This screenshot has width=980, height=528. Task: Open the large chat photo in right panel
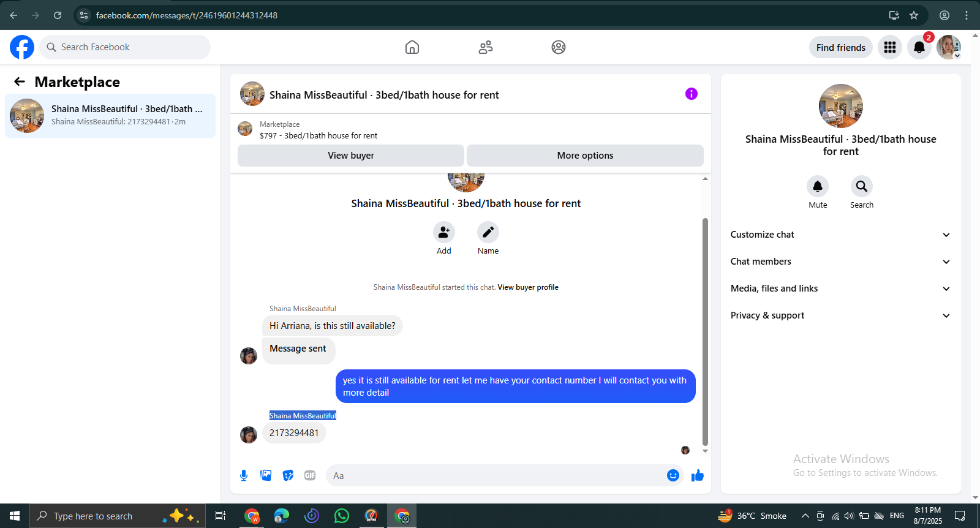[841, 106]
